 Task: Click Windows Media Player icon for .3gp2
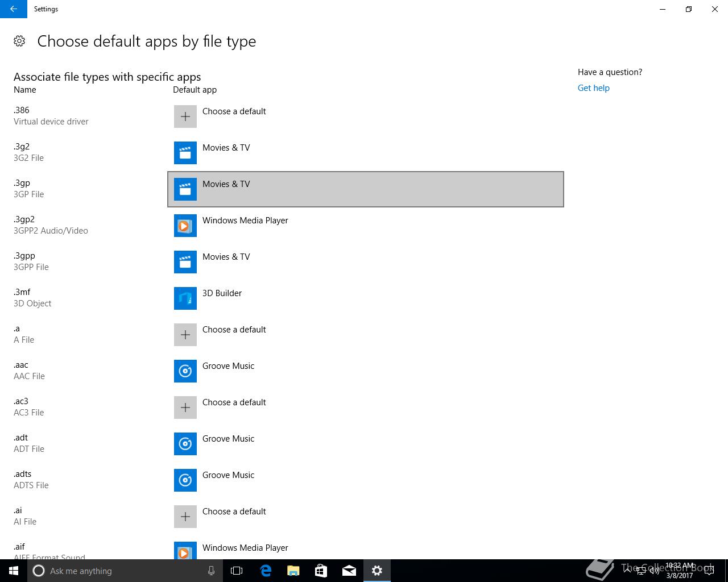(x=185, y=226)
